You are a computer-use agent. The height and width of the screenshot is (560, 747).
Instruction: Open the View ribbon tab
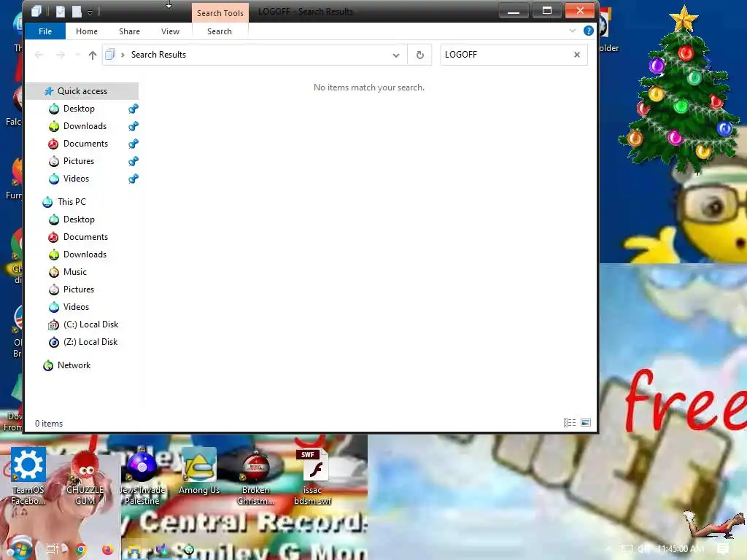tap(170, 31)
